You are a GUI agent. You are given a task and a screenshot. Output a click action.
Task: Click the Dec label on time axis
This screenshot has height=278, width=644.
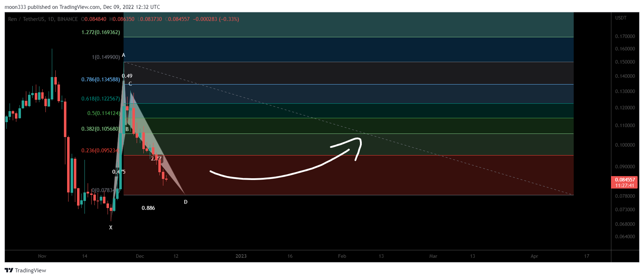[140, 256]
